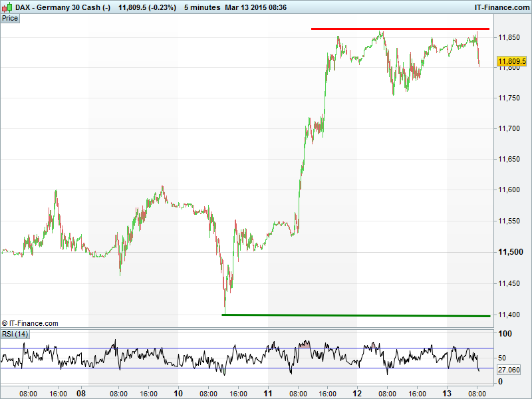Click the Price panel label

tap(10, 18)
